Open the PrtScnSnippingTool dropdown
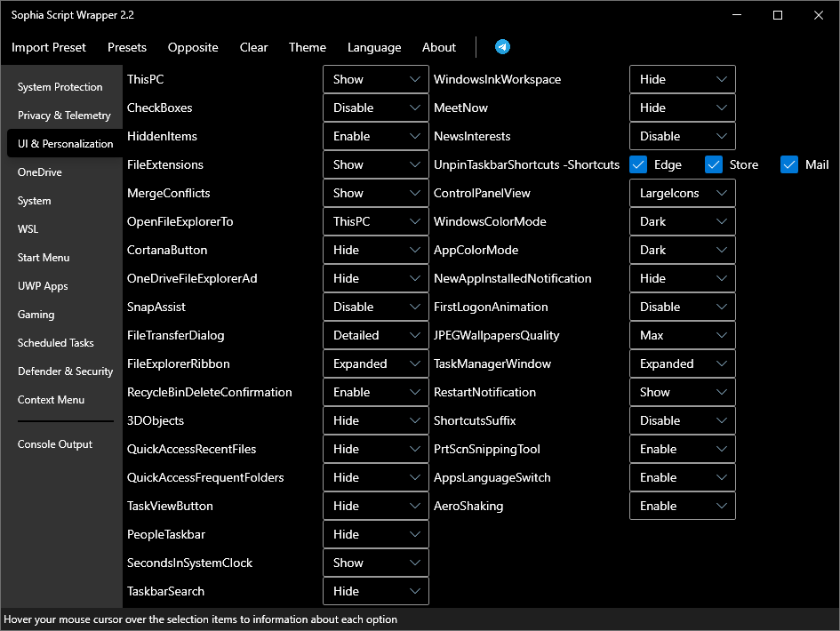Image resolution: width=840 pixels, height=631 pixels. pos(682,448)
